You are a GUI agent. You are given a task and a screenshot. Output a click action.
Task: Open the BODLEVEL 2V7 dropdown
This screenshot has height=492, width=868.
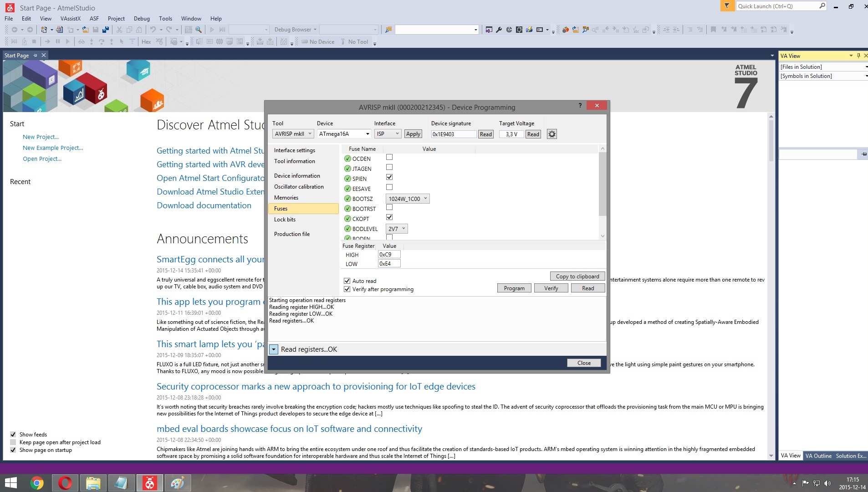click(397, 229)
